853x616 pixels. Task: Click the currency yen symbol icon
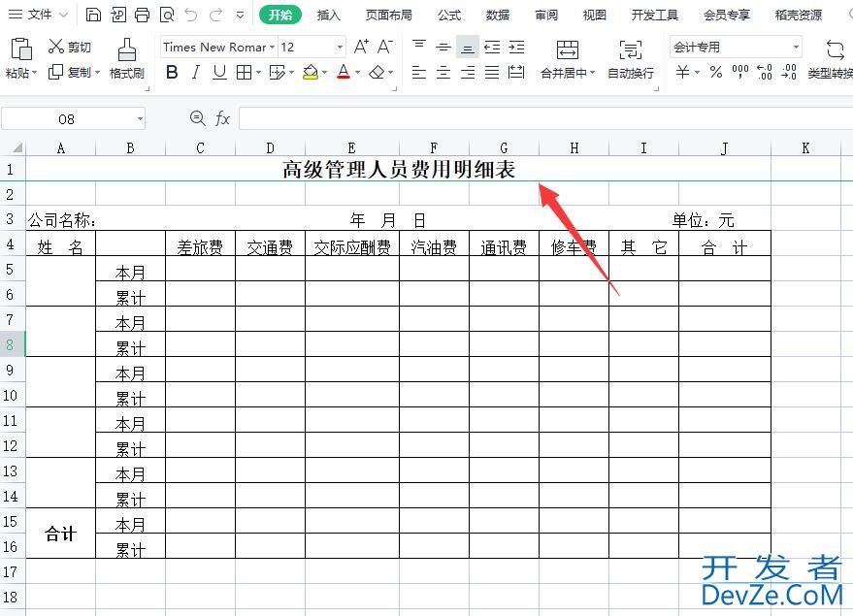[x=683, y=72]
